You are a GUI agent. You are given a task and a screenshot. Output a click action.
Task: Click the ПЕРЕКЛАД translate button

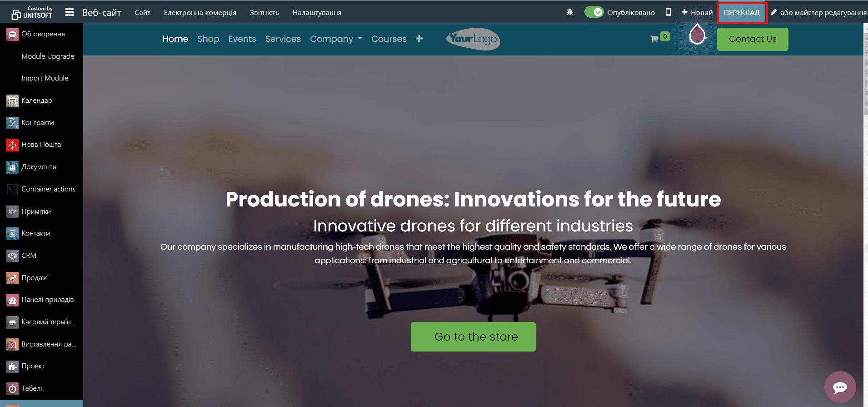tap(742, 13)
